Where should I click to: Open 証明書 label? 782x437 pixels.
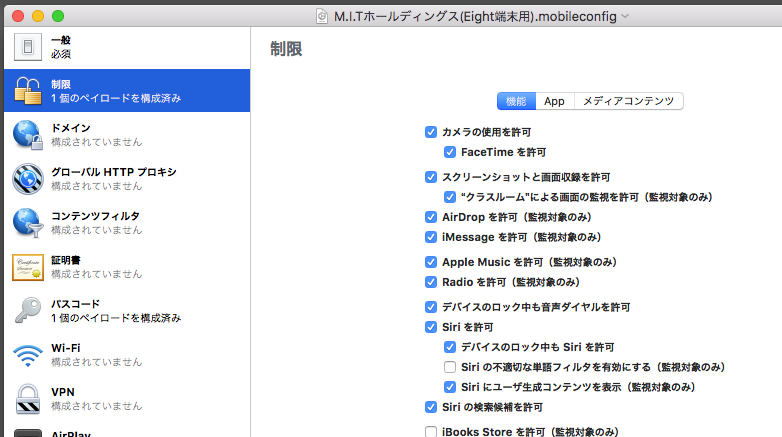66,260
